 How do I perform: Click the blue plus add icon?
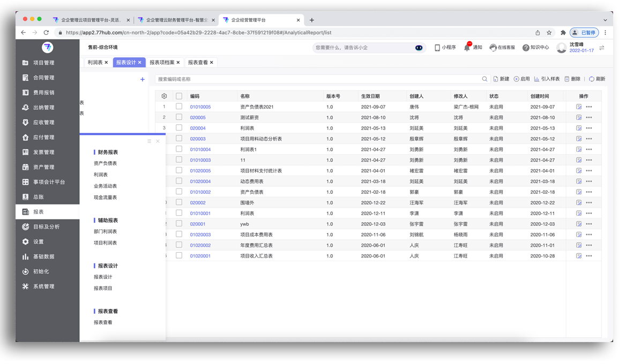(142, 79)
